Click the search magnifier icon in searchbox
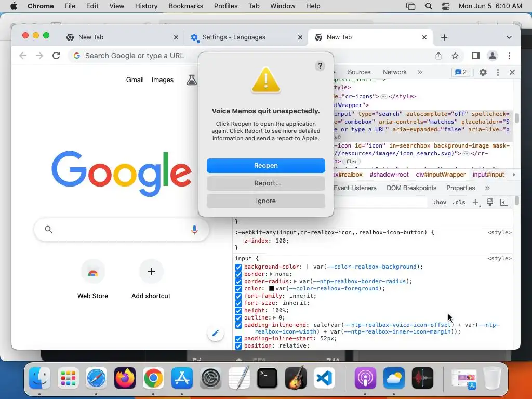This screenshot has width=532, height=399. point(48,229)
